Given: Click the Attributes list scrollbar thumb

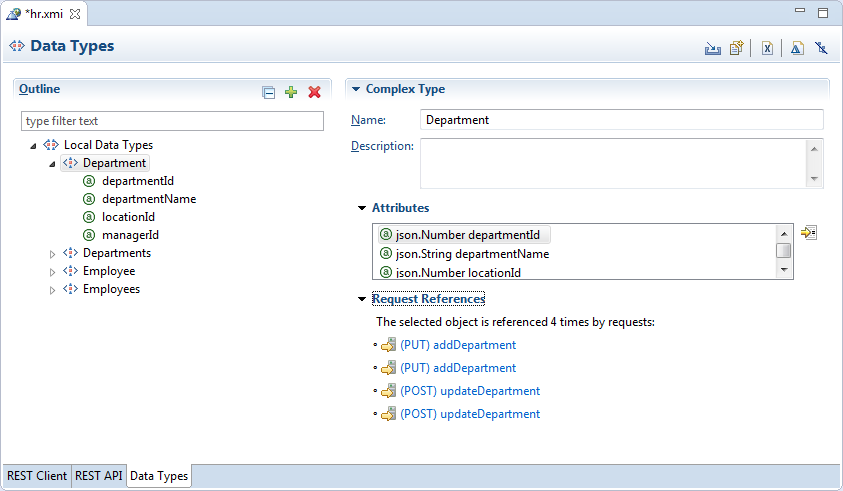Looking at the screenshot, I should tap(784, 251).
